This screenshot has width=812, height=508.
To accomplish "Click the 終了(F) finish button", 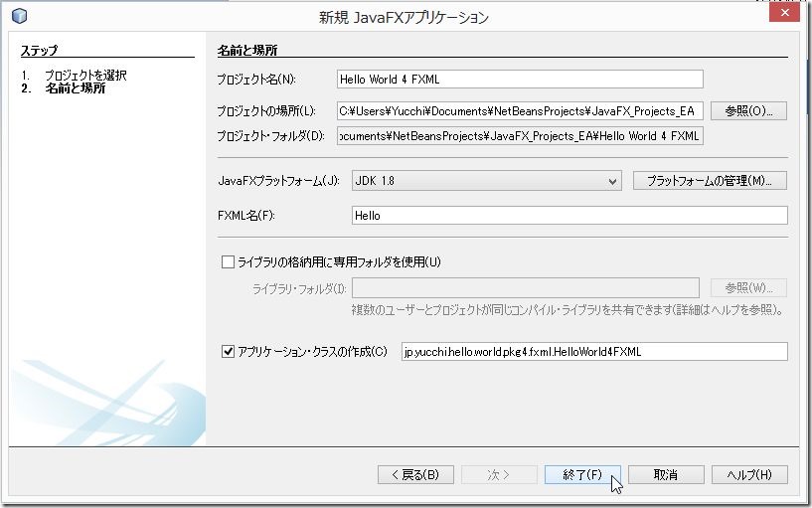I will point(582,474).
